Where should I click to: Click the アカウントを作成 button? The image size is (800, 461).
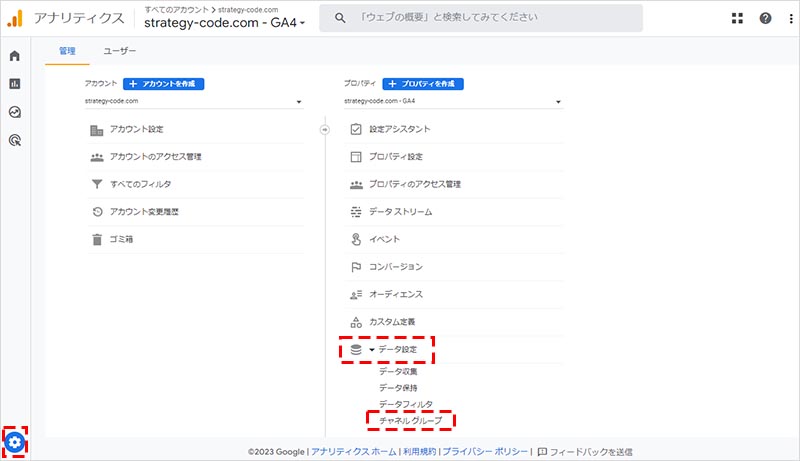(164, 84)
